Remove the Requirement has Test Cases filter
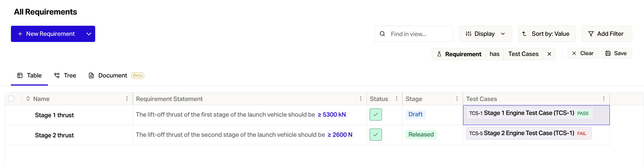This screenshot has width=644, height=165. click(549, 54)
